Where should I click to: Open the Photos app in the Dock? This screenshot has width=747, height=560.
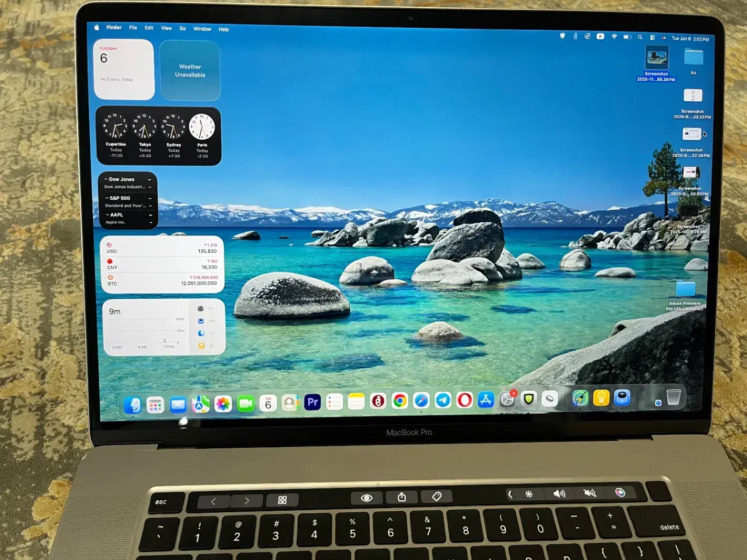[x=223, y=404]
